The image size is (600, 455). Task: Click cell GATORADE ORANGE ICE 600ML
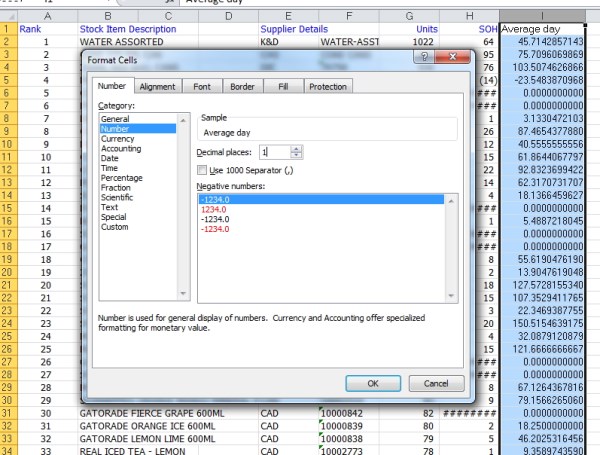pyautogui.click(x=147, y=426)
